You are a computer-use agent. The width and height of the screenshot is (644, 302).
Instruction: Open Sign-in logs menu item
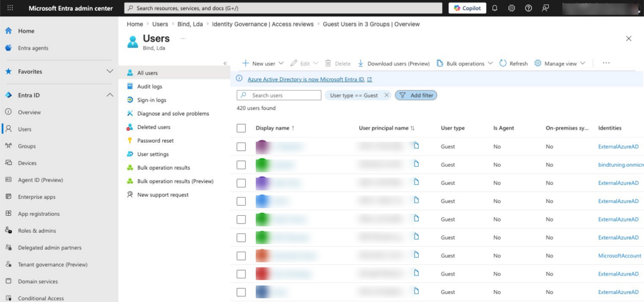(152, 100)
